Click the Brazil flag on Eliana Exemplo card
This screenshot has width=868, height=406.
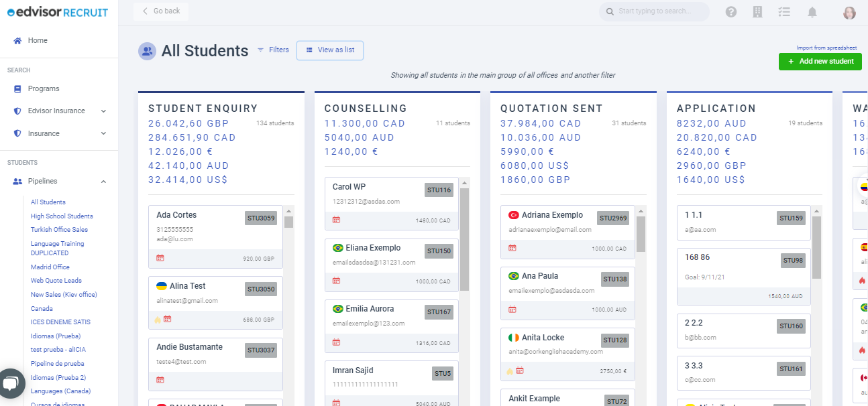coord(338,248)
